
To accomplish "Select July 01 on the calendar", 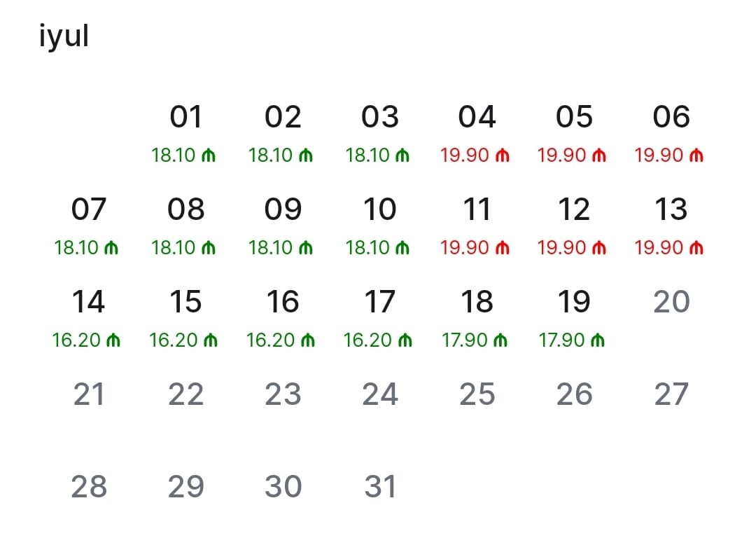I will point(185,117).
